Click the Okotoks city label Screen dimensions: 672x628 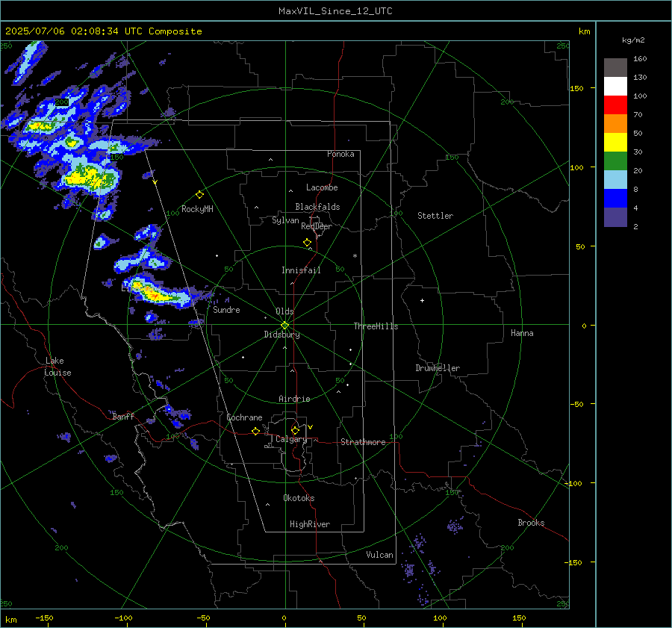[299, 498]
